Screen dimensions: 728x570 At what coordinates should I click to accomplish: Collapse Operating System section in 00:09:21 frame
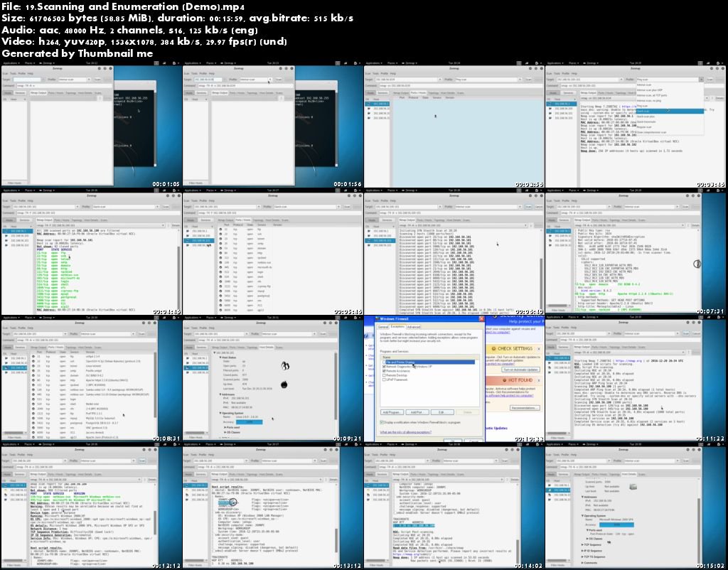220,413
